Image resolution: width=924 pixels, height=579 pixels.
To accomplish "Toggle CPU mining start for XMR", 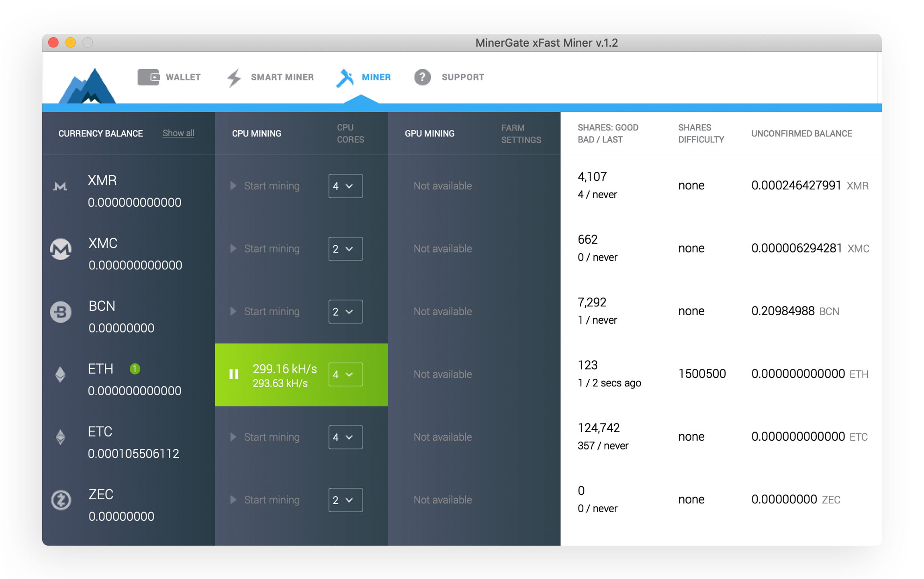I will [266, 185].
